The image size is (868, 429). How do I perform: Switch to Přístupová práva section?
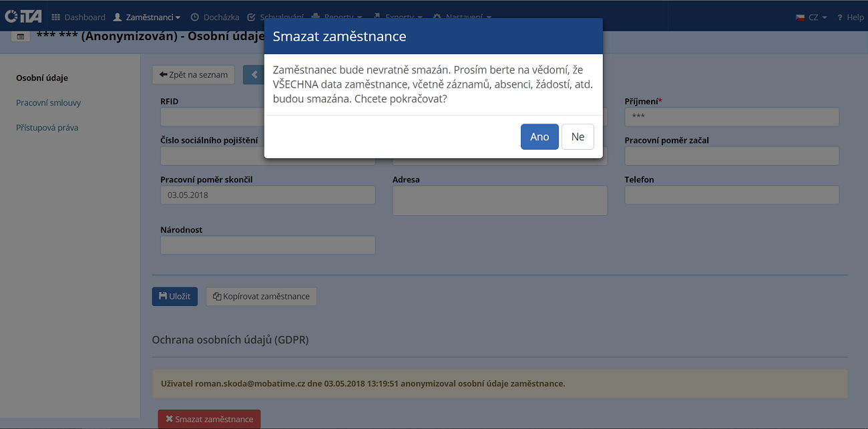click(x=47, y=128)
